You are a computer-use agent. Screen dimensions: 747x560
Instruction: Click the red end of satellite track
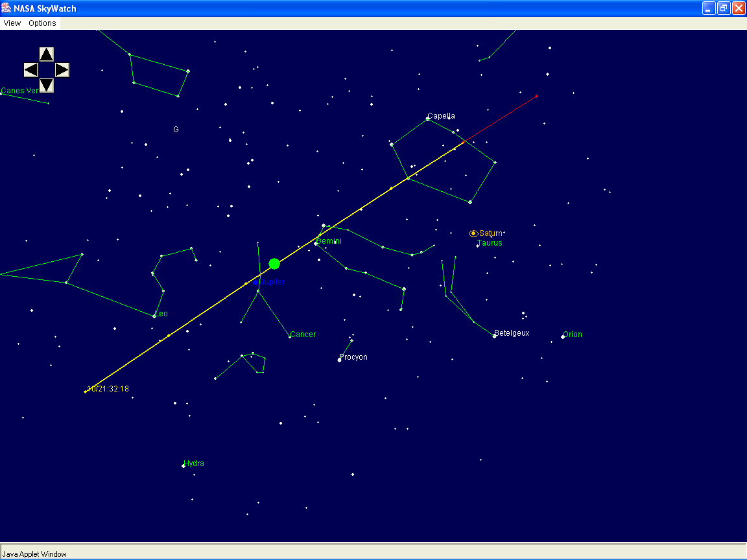[536, 96]
